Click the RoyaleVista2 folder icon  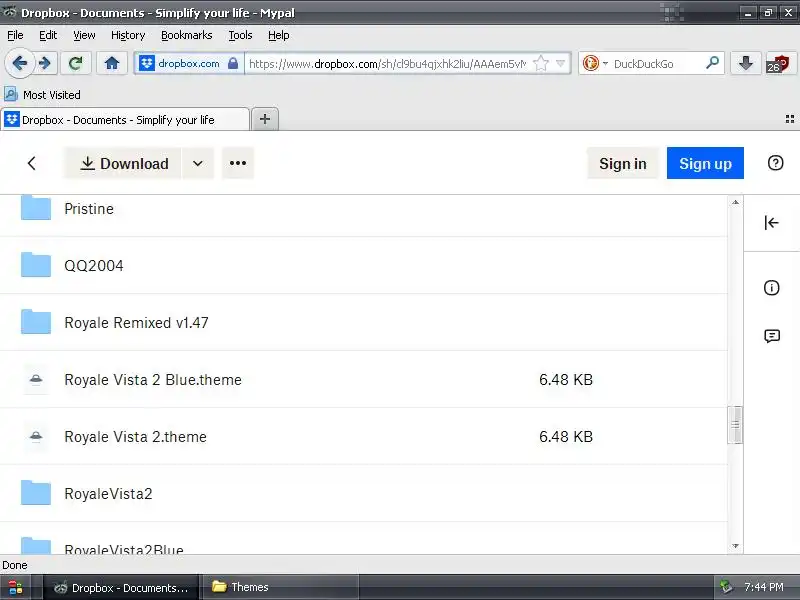pyautogui.click(x=36, y=493)
